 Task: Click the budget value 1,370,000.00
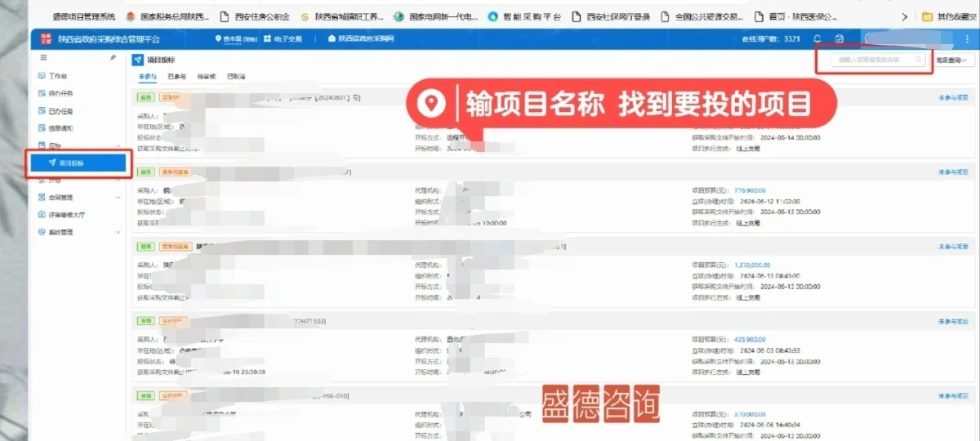(752, 265)
